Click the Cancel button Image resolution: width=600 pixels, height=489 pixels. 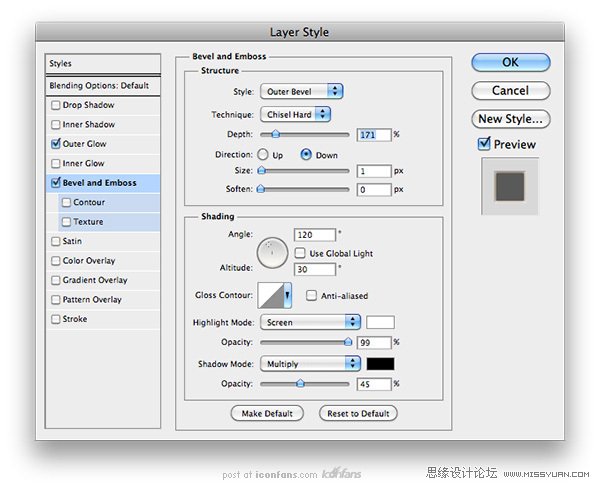pyautogui.click(x=511, y=91)
